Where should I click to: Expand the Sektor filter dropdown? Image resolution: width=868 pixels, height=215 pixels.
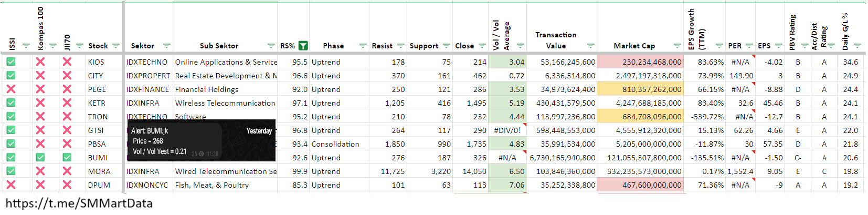point(166,46)
